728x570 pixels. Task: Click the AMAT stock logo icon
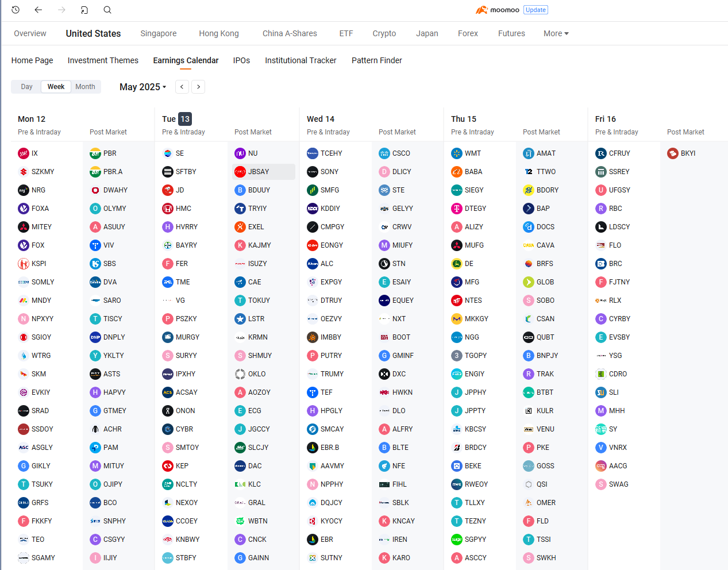pos(529,153)
